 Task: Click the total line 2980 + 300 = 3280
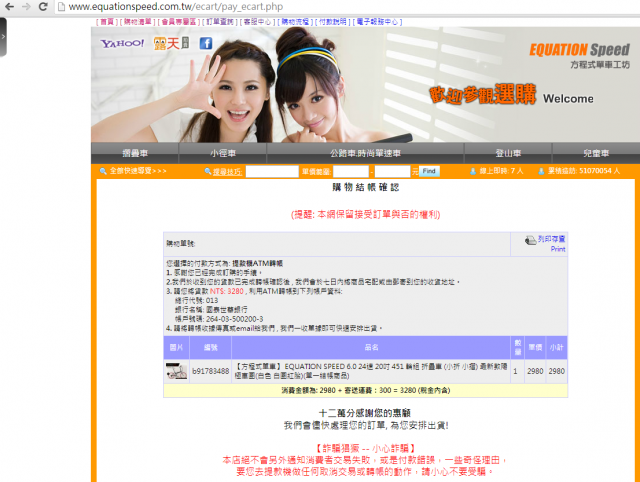point(365,391)
